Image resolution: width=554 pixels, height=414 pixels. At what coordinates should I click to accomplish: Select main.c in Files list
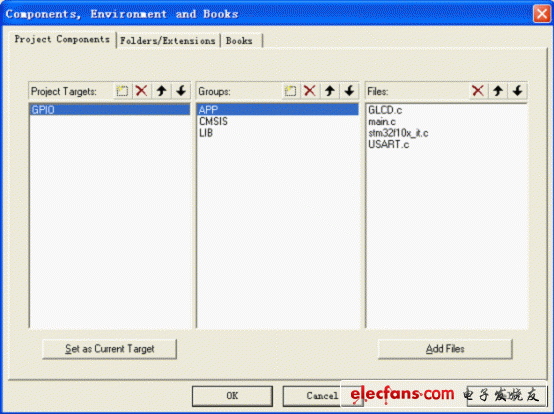382,122
